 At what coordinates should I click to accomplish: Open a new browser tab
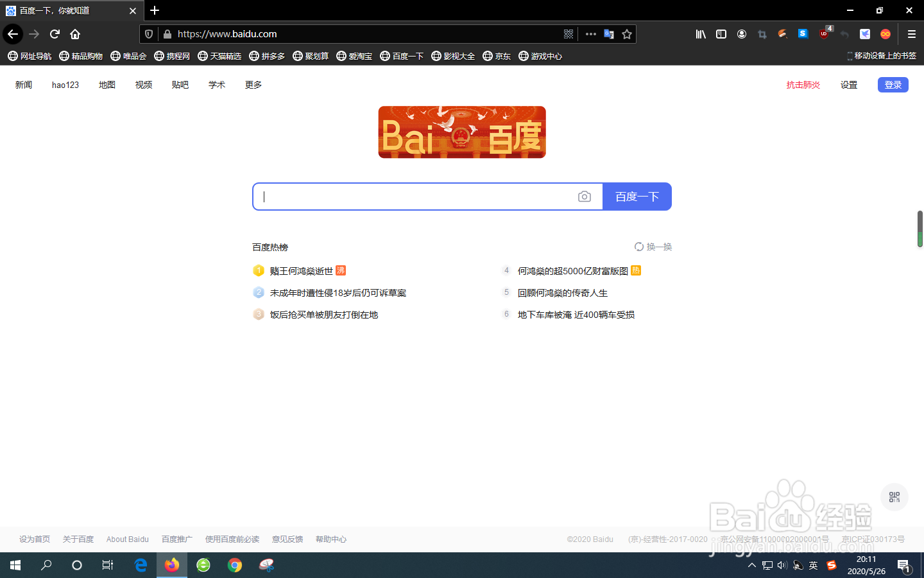click(155, 10)
